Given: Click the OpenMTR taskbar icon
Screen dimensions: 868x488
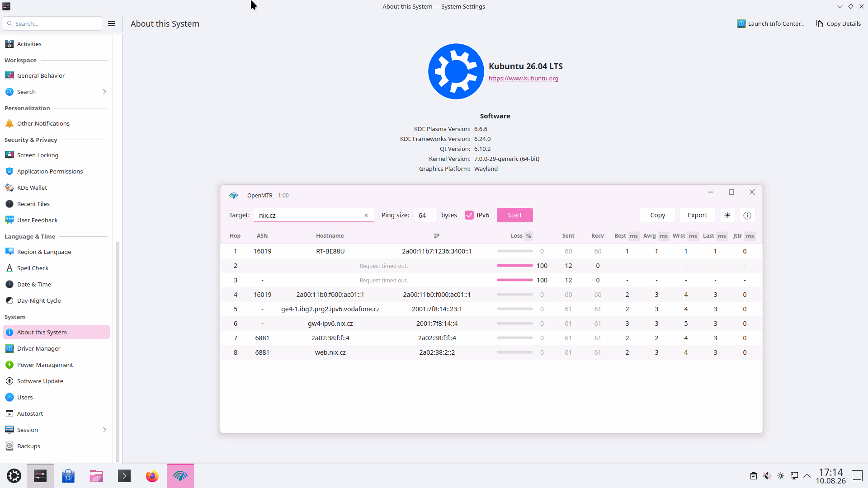Looking at the screenshot, I should 180,476.
